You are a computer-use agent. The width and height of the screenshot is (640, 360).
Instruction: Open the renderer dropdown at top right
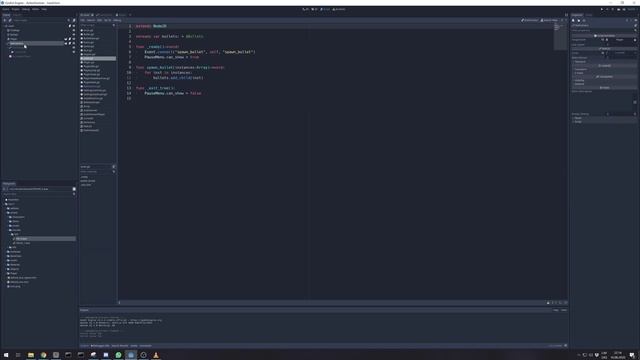pos(631,9)
